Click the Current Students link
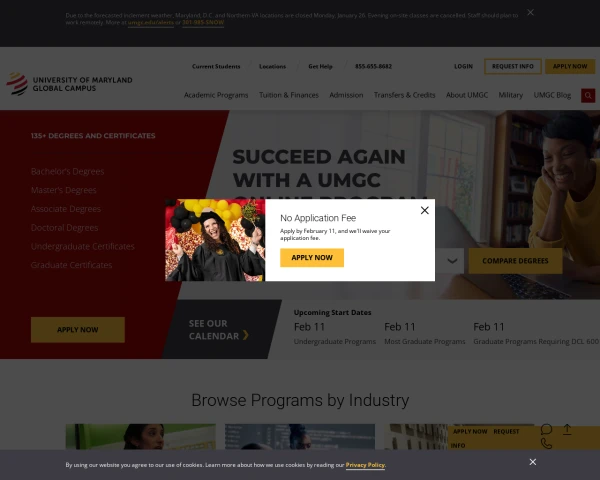 coord(216,66)
